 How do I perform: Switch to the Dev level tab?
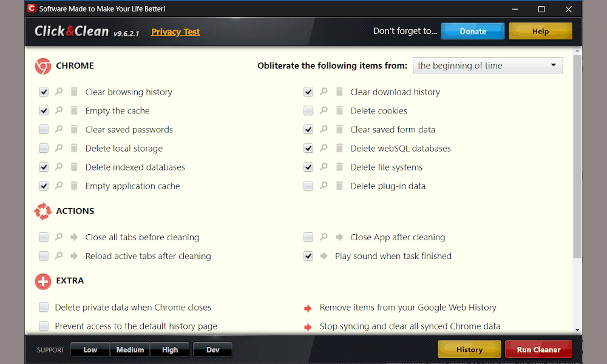pos(212,349)
